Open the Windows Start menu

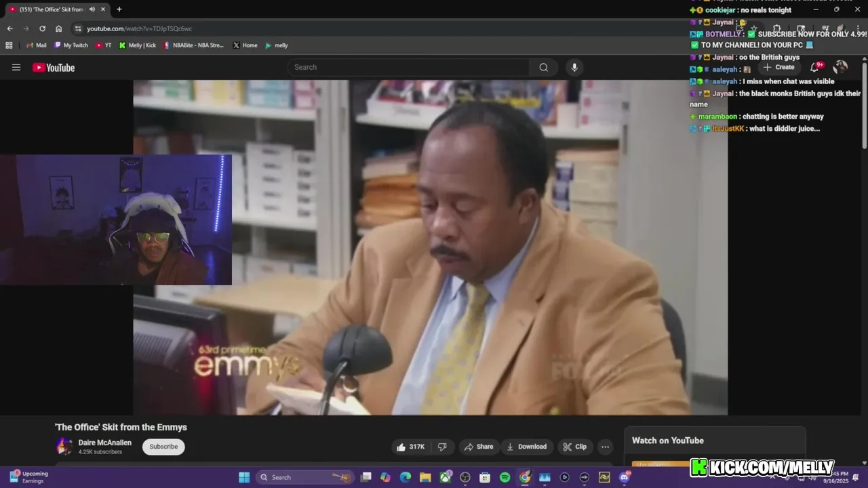click(244, 477)
